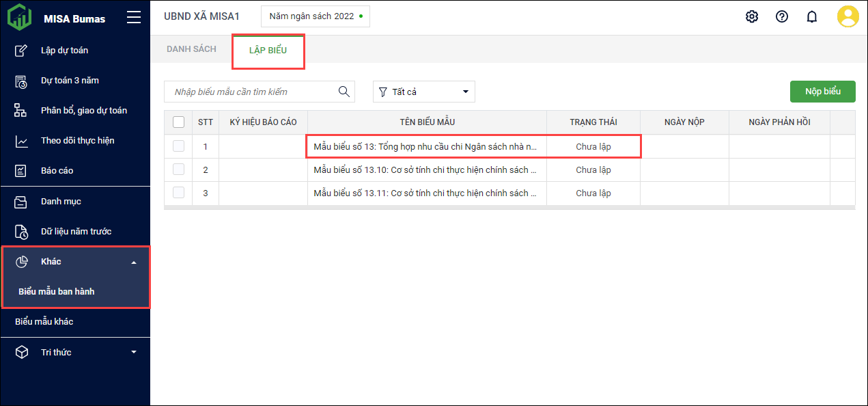Open Mẫu biểu số 13.10 form link
The height and width of the screenshot is (406, 868).
(x=426, y=170)
